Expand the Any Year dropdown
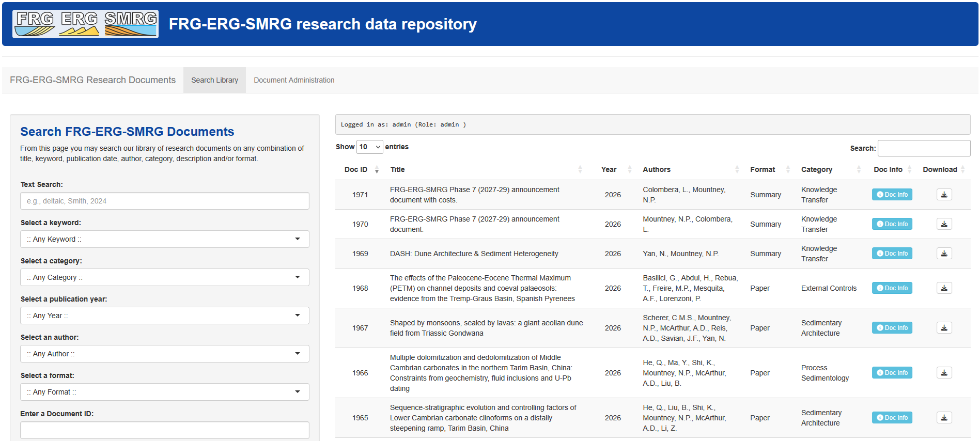This screenshot has width=980, height=441. [165, 316]
